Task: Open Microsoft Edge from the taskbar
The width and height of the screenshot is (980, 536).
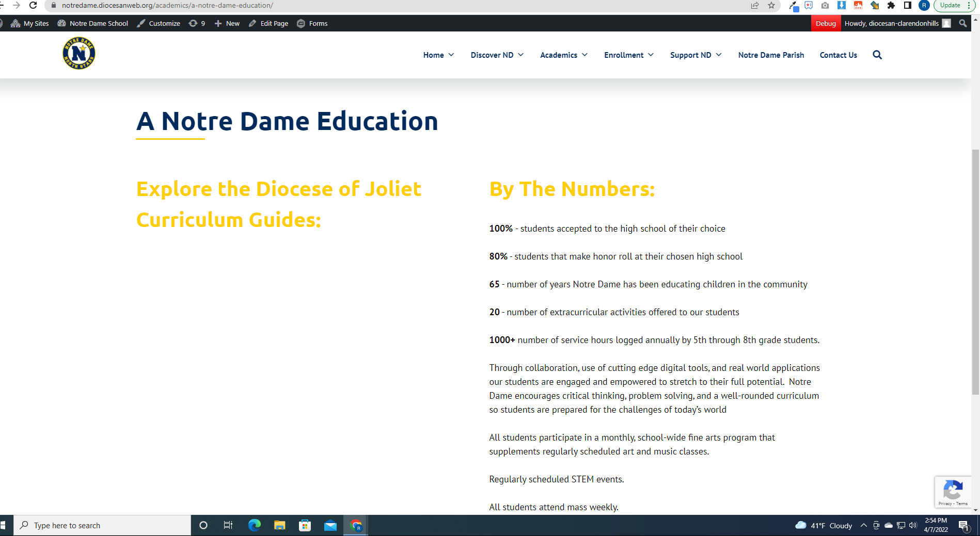Action: (x=254, y=525)
